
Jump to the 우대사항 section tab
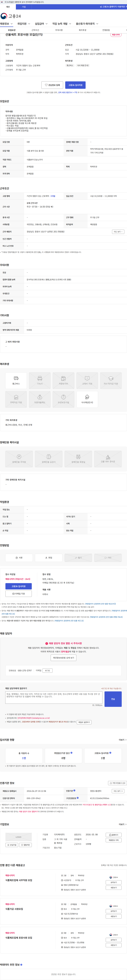[x=59, y=30]
